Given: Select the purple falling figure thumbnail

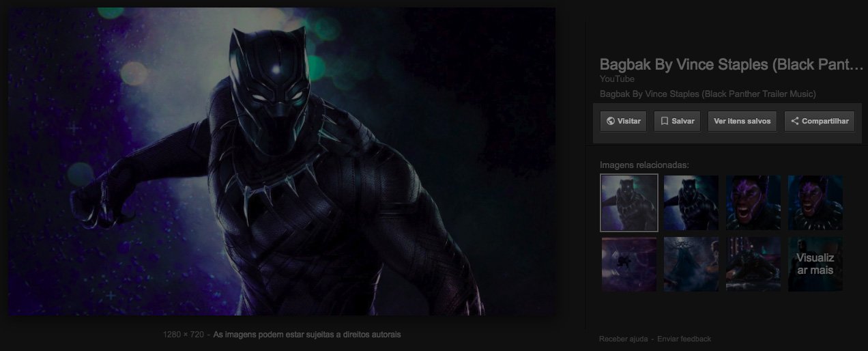Looking at the screenshot, I should (628, 264).
